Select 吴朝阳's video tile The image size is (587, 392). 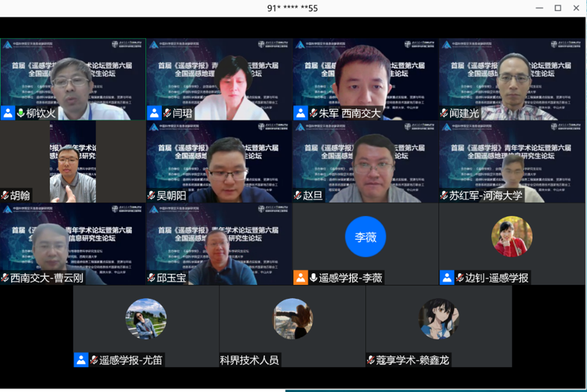click(219, 161)
